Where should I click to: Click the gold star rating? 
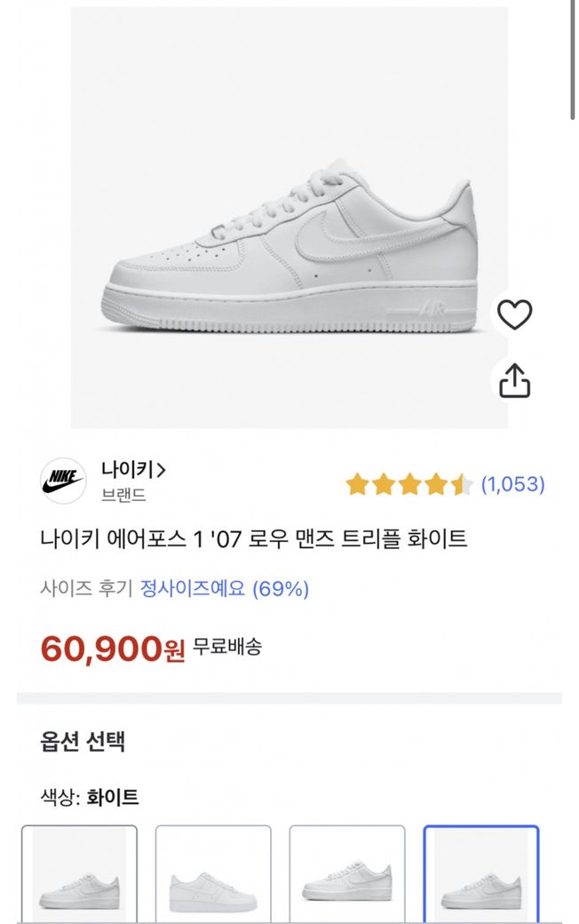tap(409, 484)
